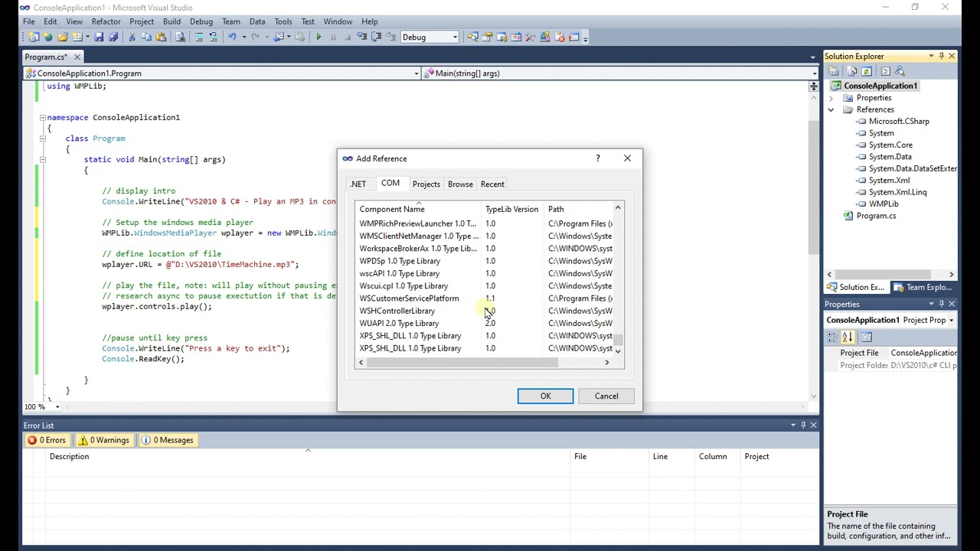Click the COM list vertical scrollbar thumb

click(618, 340)
